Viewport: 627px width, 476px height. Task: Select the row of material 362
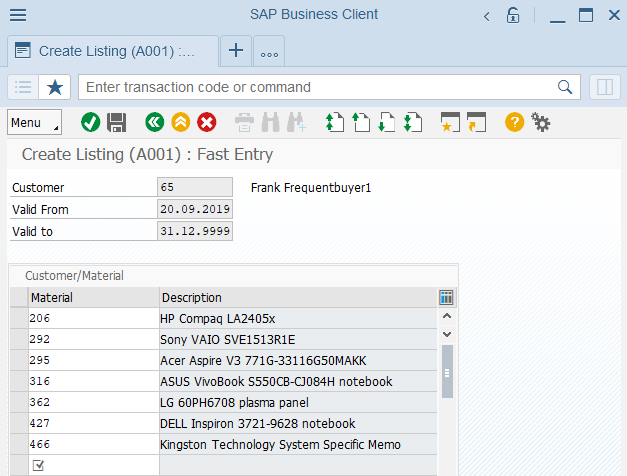coord(19,402)
